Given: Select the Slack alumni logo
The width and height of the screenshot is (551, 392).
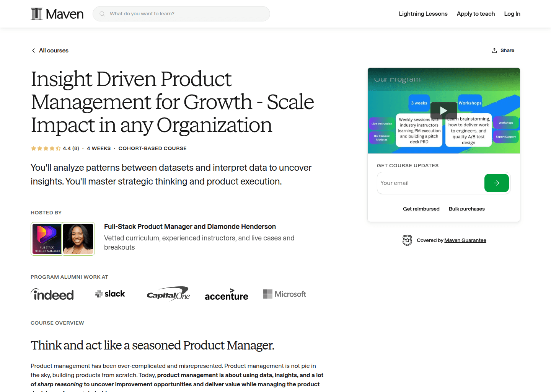Looking at the screenshot, I should (x=110, y=293).
